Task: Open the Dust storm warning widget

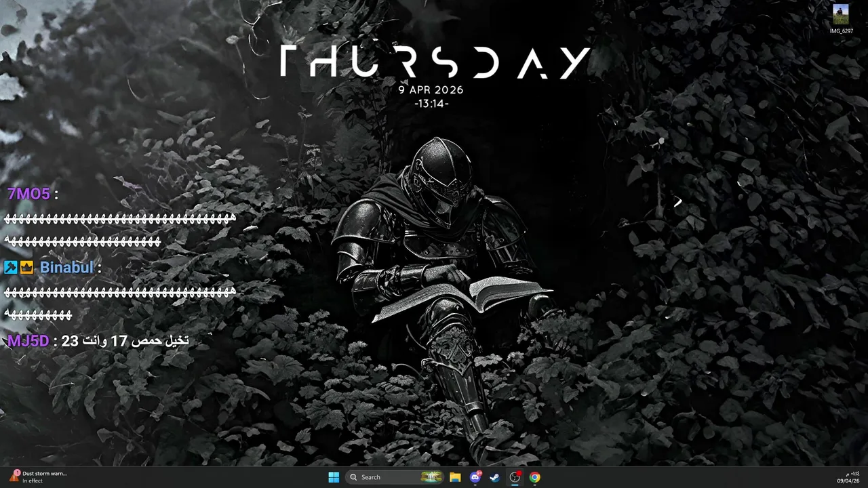Action: point(38,477)
